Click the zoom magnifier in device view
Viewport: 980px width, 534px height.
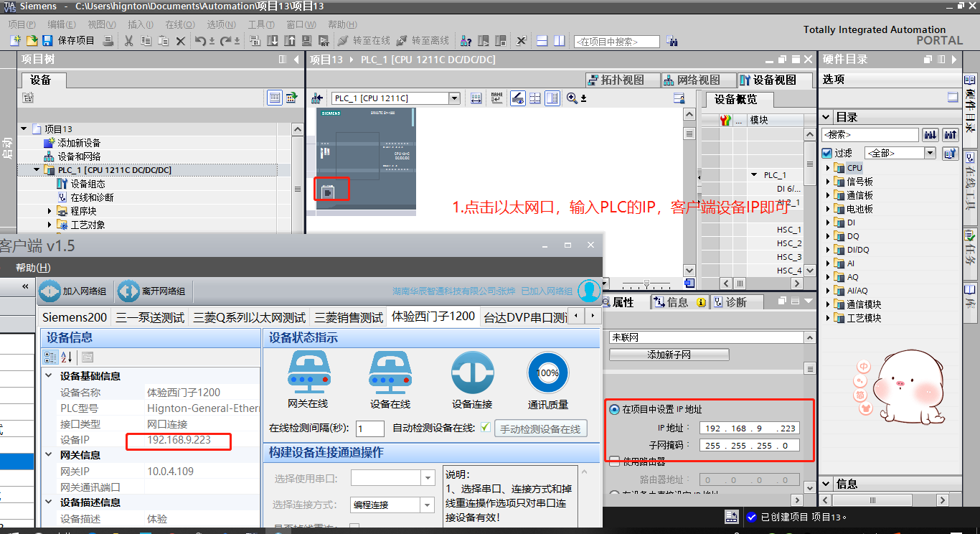(572, 98)
